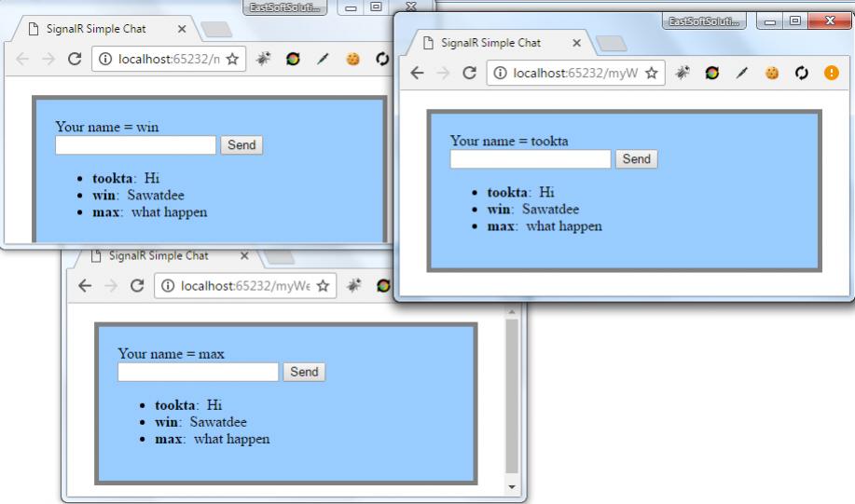The image size is (855, 504).
Task: Click address bar in win window
Action: point(169,59)
